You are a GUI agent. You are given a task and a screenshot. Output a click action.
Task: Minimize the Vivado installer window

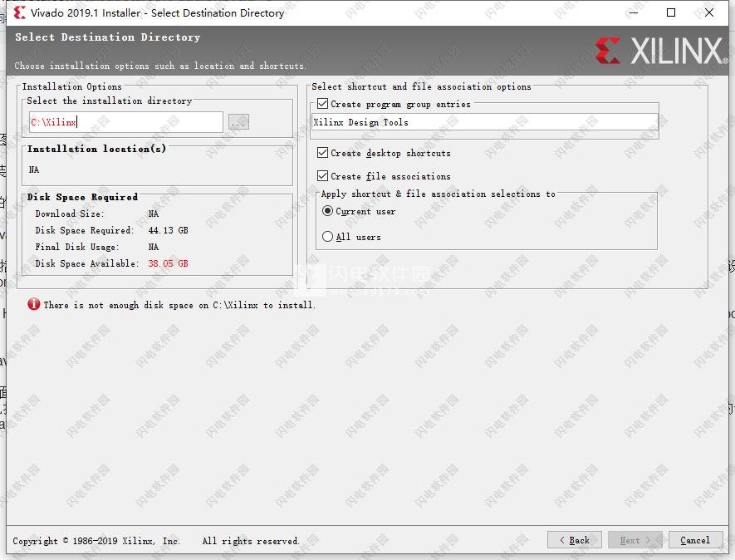click(x=634, y=12)
